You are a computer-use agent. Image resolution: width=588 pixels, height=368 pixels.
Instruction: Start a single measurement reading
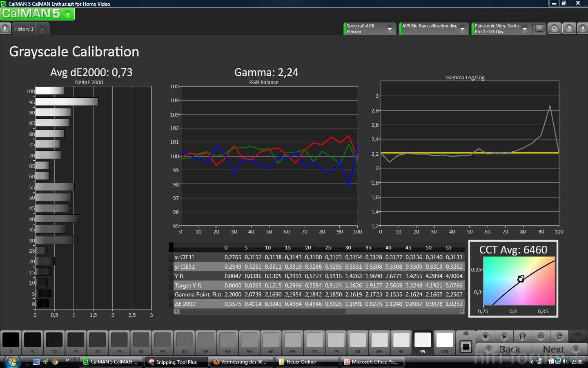pyautogui.click(x=504, y=336)
